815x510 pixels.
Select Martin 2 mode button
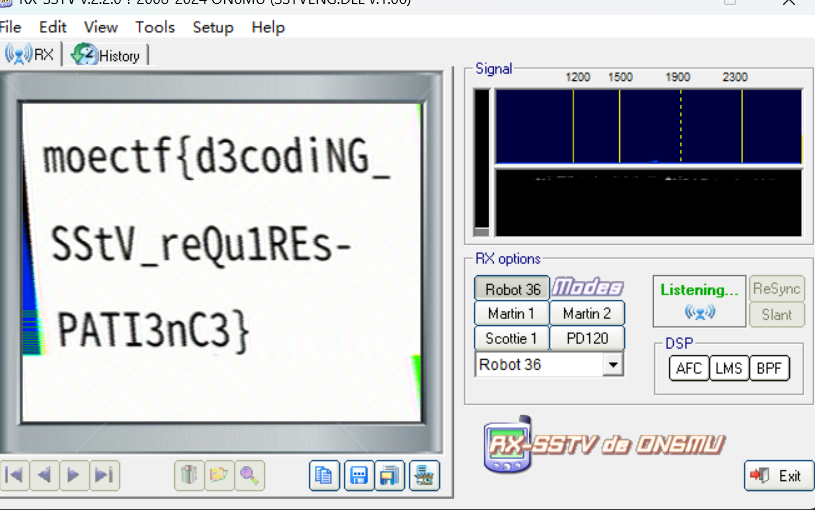pyautogui.click(x=587, y=313)
